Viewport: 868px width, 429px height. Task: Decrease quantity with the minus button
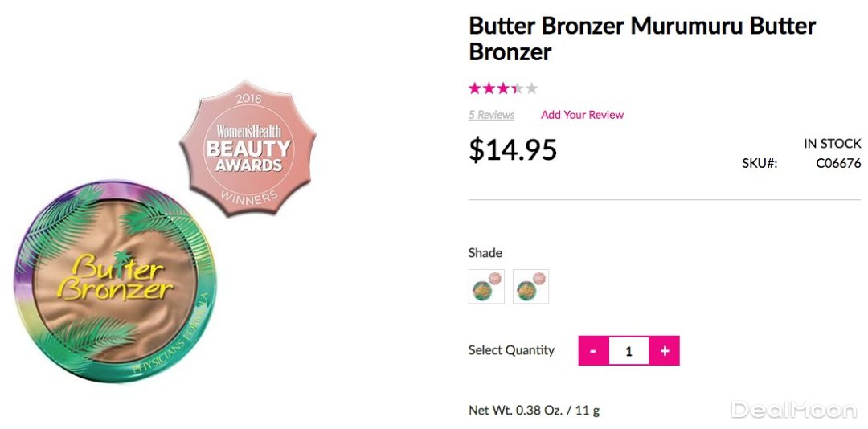click(x=593, y=351)
